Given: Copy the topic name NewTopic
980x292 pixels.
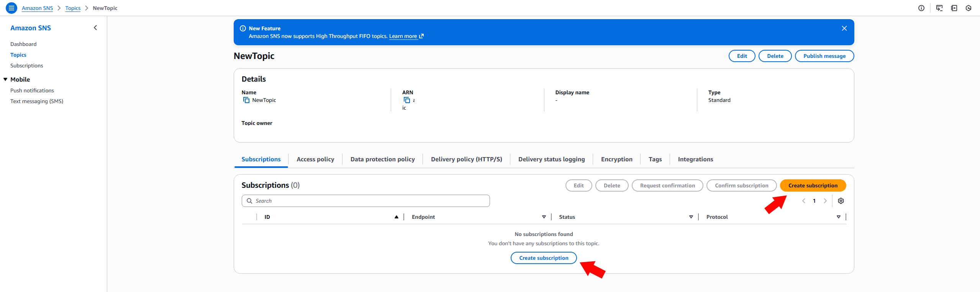Looking at the screenshot, I should pyautogui.click(x=246, y=100).
